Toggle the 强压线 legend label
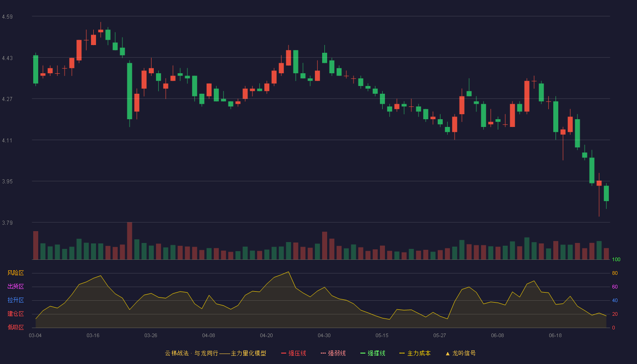Screen dimensions: 637x364 point(297,353)
